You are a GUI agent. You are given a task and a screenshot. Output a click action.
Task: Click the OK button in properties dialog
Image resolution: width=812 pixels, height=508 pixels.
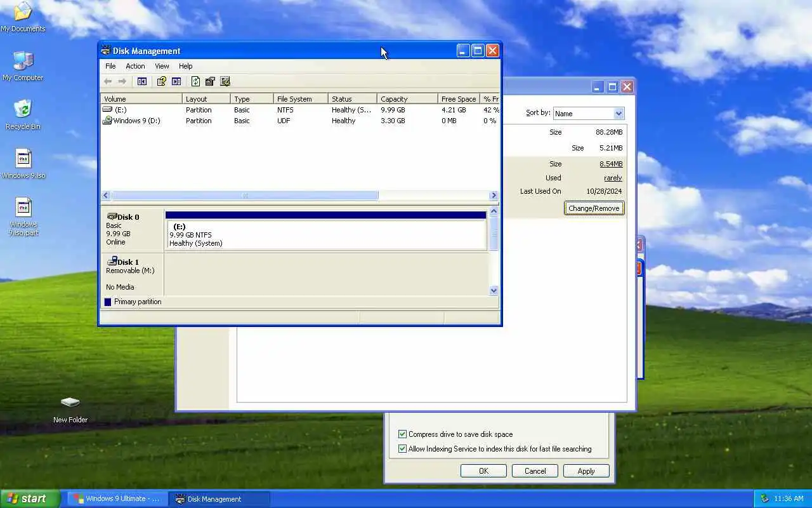(x=483, y=471)
